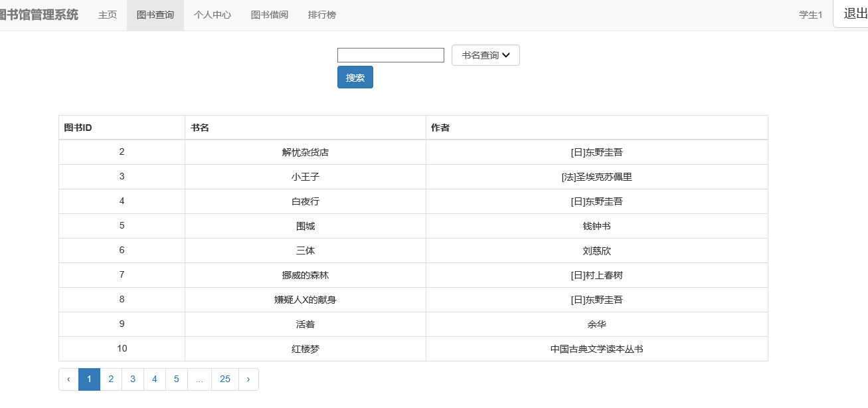Screen dimensions: 868x408
Task: Click author cell in 嫌疑人X的献身 row
Action: tap(597, 300)
